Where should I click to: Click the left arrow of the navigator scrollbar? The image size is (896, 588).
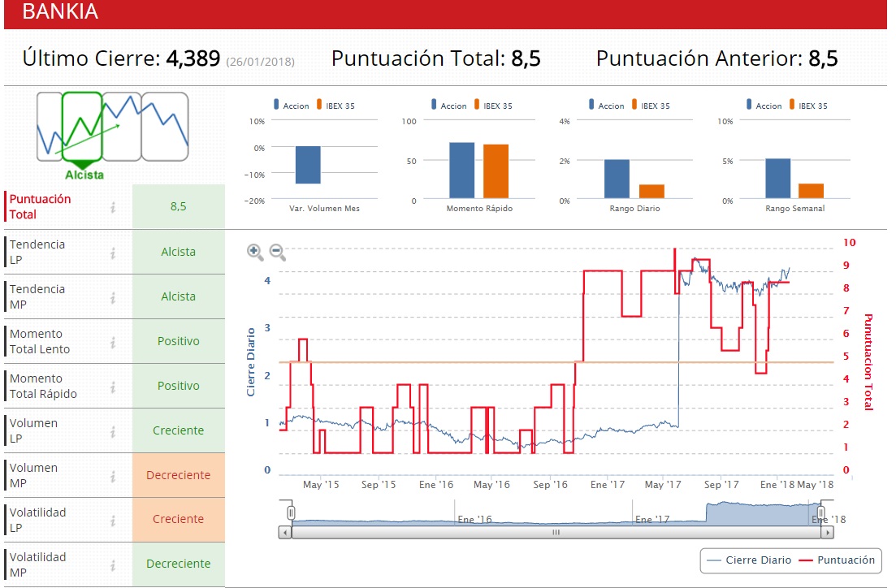coord(284,533)
